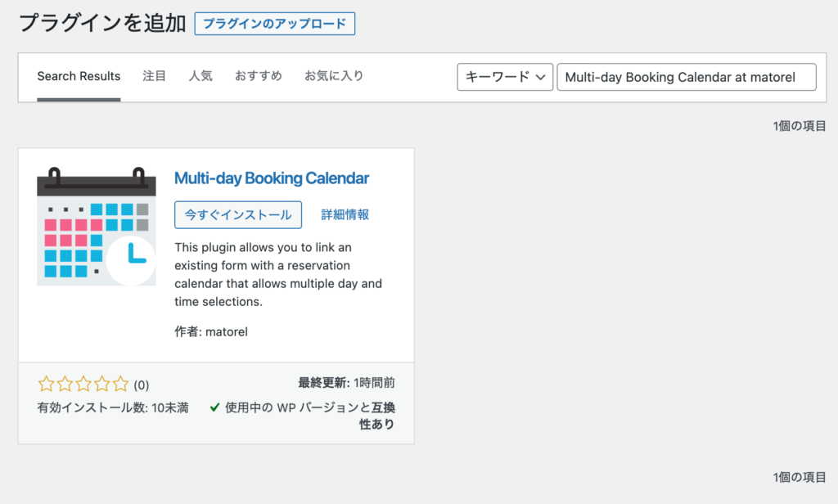
Task: Click the 最終更新: 1時間前 text
Action: tap(346, 383)
